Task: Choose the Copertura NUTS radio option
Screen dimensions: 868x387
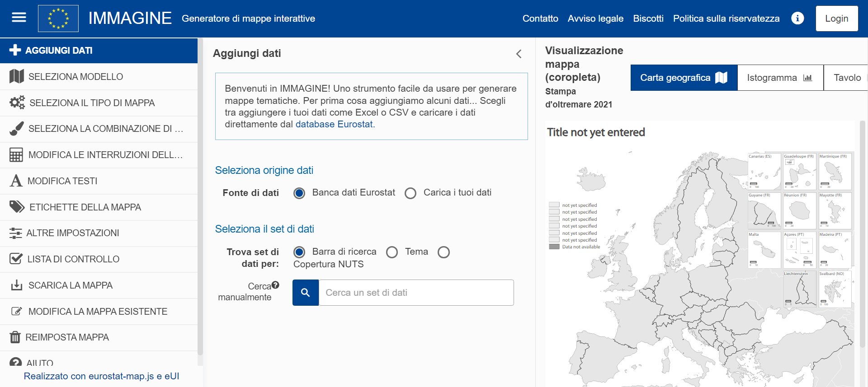Action: (443, 252)
